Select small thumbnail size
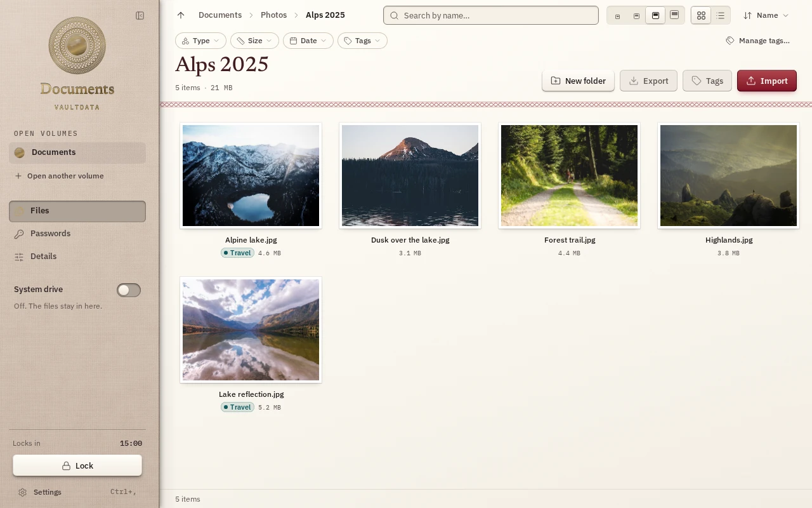This screenshot has height=508, width=812. [636, 15]
